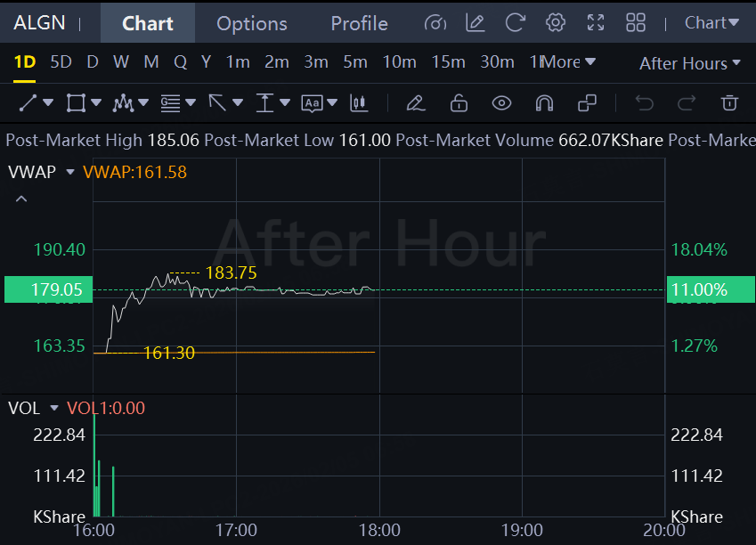Choose the 15m interval

pyautogui.click(x=448, y=62)
